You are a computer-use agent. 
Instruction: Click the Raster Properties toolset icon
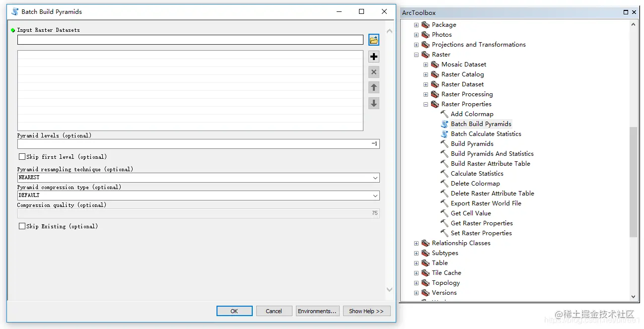click(x=435, y=104)
